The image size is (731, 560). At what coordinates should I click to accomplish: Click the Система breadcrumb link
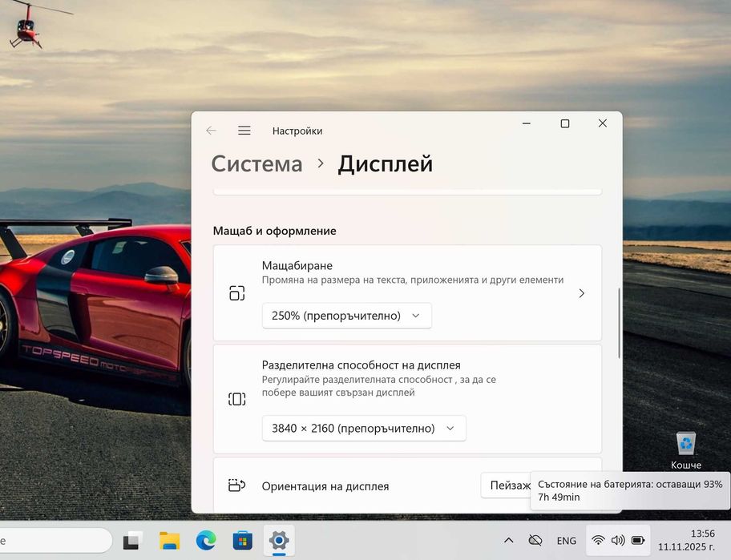tap(256, 164)
